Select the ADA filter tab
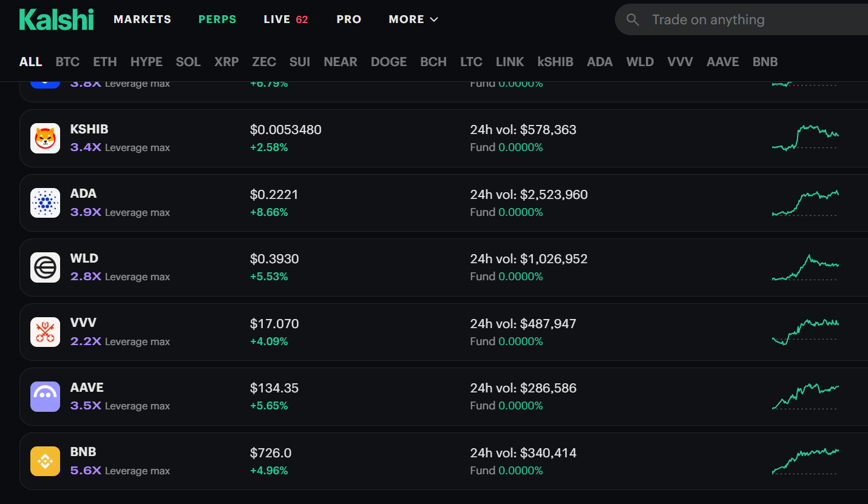 pyautogui.click(x=600, y=62)
